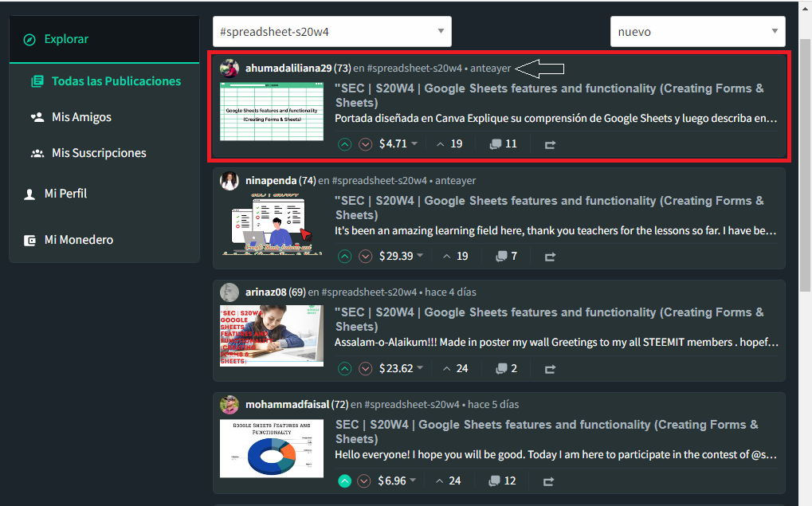Click the Mis Suscripciones group icon

(37, 153)
